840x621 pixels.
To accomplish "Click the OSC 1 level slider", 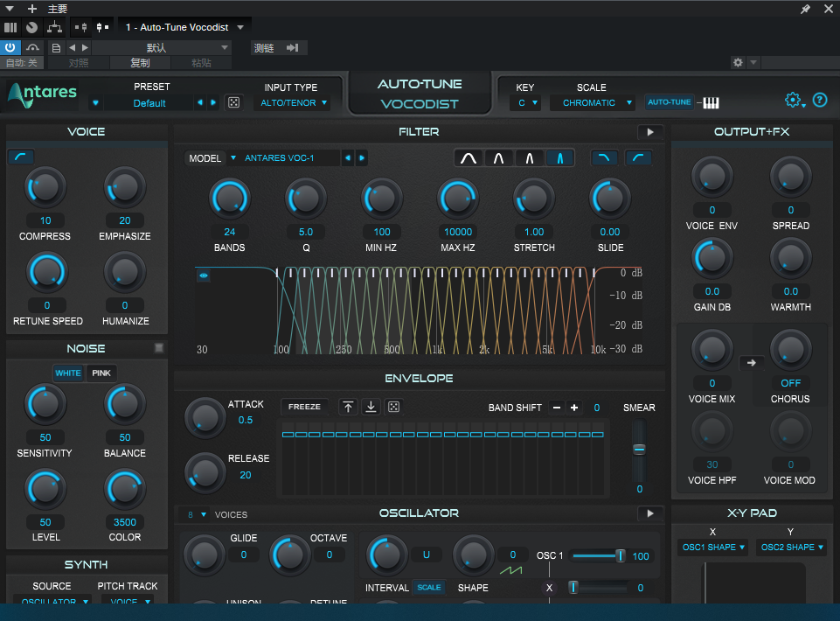I will click(x=598, y=555).
